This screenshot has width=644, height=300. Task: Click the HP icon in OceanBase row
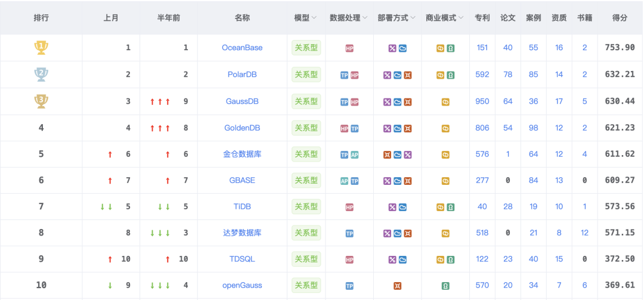349,48
